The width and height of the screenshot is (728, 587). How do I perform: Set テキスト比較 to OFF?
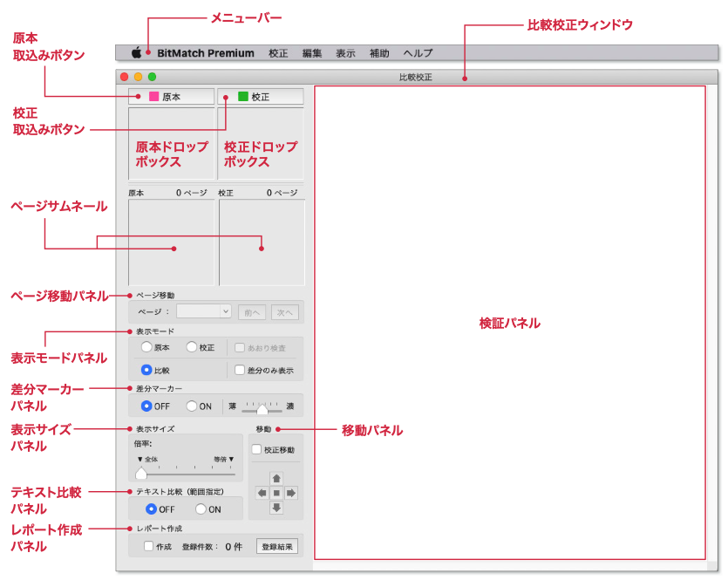(151, 509)
